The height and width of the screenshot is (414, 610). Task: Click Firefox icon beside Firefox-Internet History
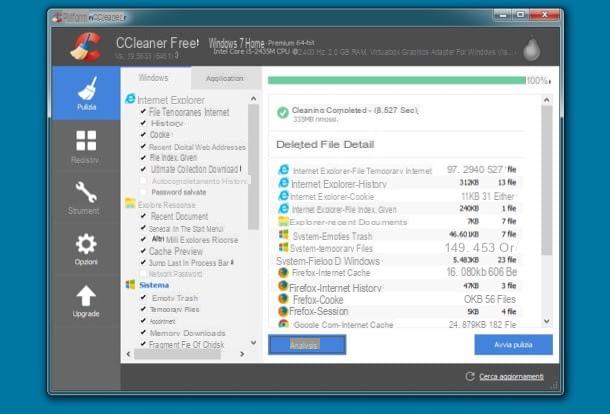(x=283, y=286)
